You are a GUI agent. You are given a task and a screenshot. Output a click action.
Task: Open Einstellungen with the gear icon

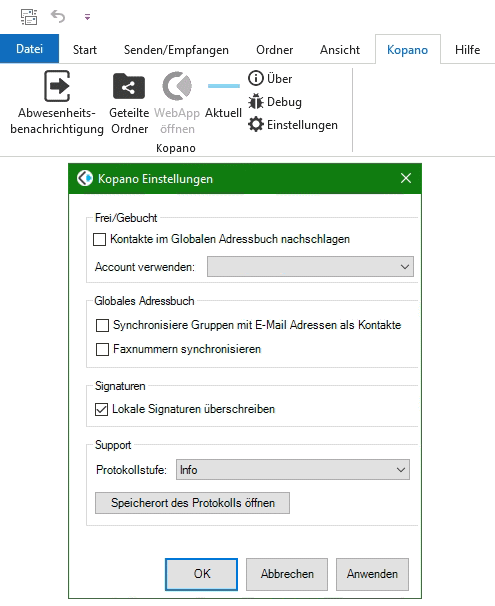pos(293,125)
